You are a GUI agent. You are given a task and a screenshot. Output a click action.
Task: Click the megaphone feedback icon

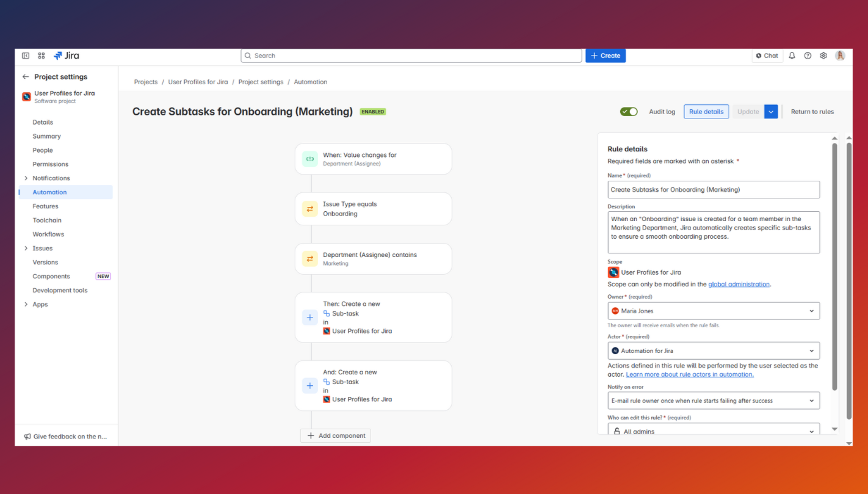click(x=27, y=437)
